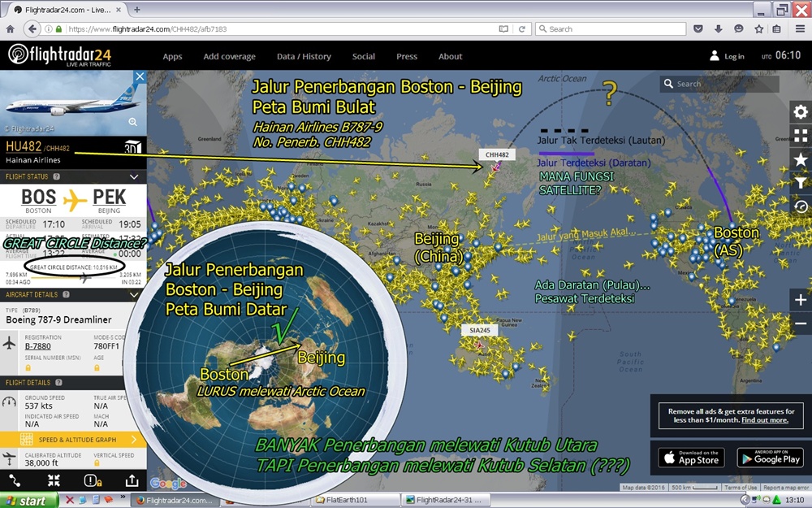Open the Apps menu
Viewport: 812px width, 508px height.
[172, 57]
